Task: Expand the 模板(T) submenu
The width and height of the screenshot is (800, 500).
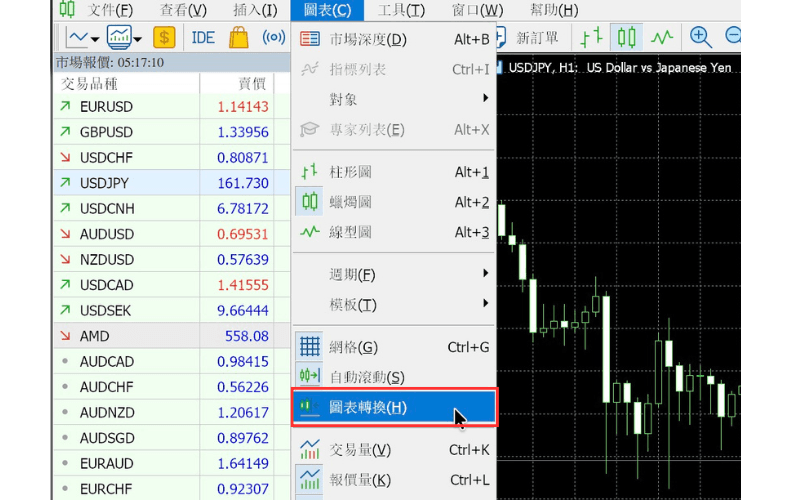Action: tap(394, 305)
